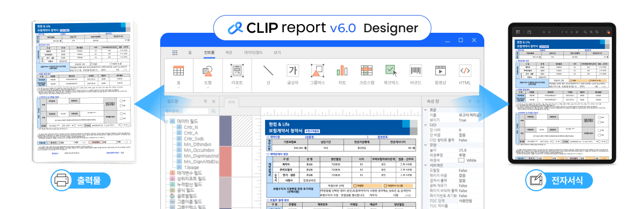644x209 pixels.
Task: Click the 높이 25,8 property value
Action: [463, 150]
